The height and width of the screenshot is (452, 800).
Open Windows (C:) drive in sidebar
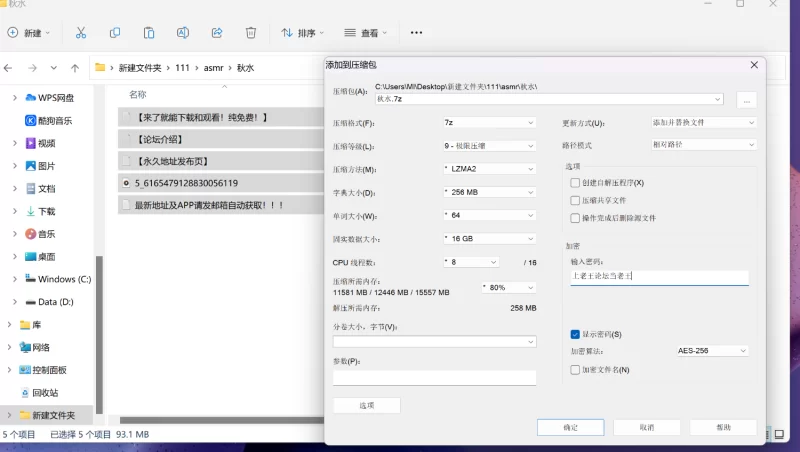point(58,279)
